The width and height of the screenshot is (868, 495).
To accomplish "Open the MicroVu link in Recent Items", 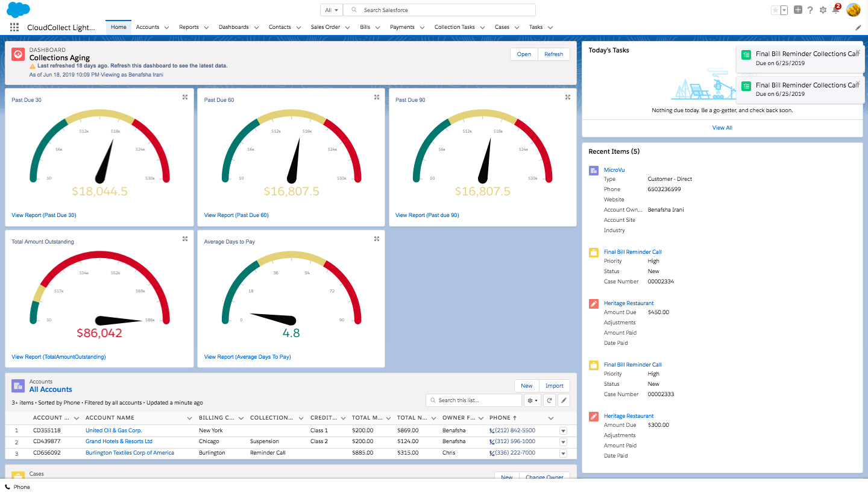I will click(x=614, y=170).
